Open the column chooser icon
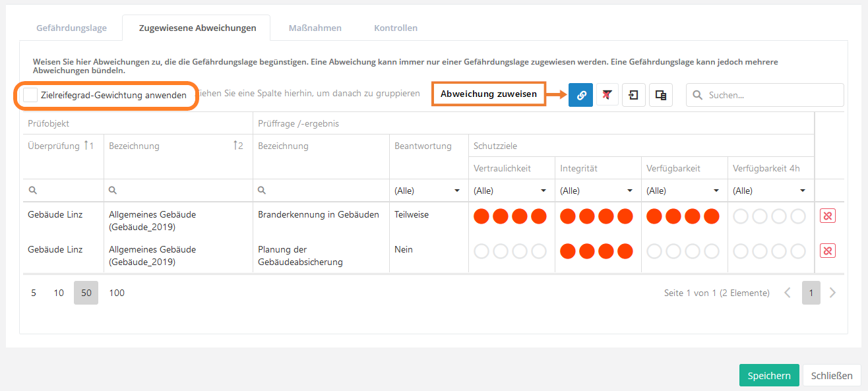 pyautogui.click(x=660, y=95)
